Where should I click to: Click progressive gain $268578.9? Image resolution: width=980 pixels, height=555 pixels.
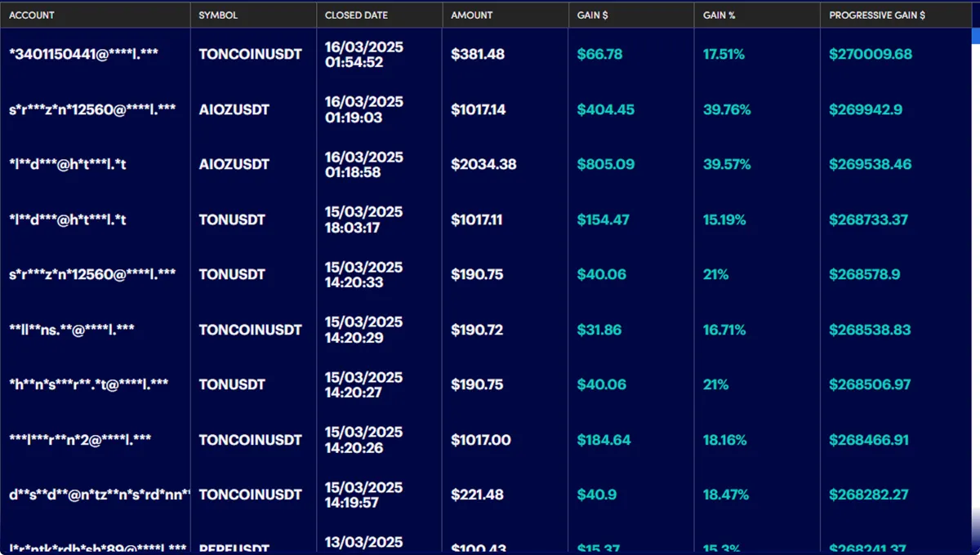865,275
